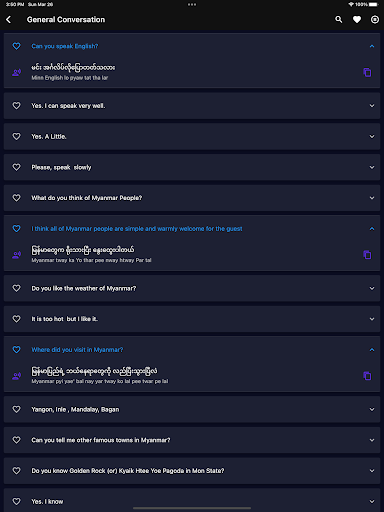
Task: Copy translation of 'warmly welcome for the guest'
Action: tap(367, 255)
